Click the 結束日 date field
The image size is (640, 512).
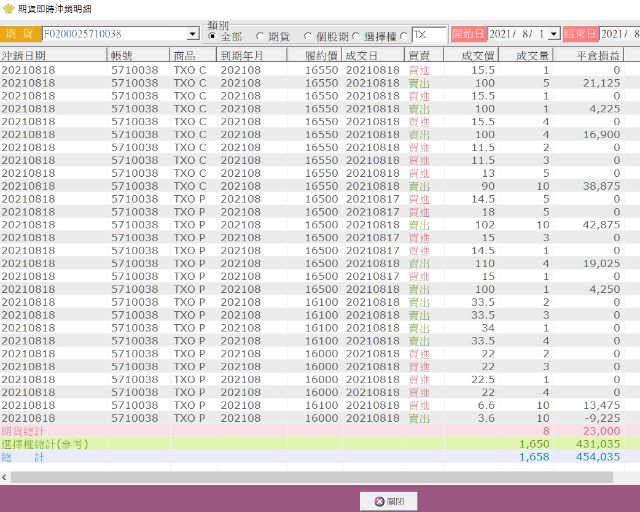click(x=618, y=34)
